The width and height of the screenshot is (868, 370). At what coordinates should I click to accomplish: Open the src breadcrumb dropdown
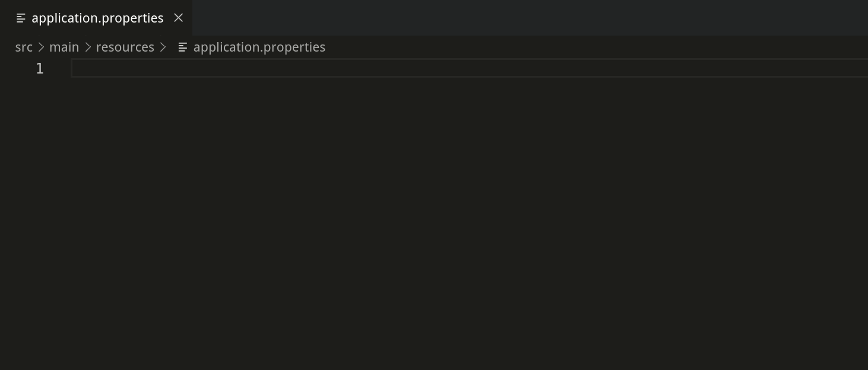point(24,47)
